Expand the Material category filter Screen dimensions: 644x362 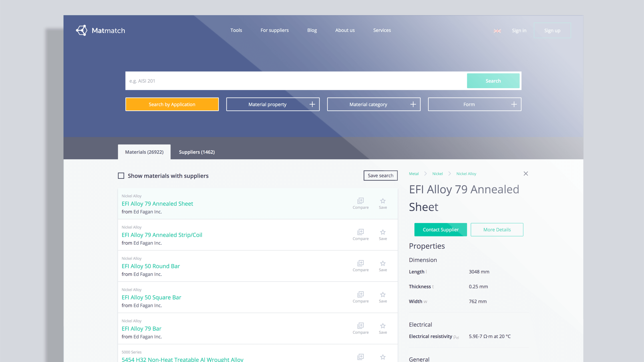(x=374, y=104)
